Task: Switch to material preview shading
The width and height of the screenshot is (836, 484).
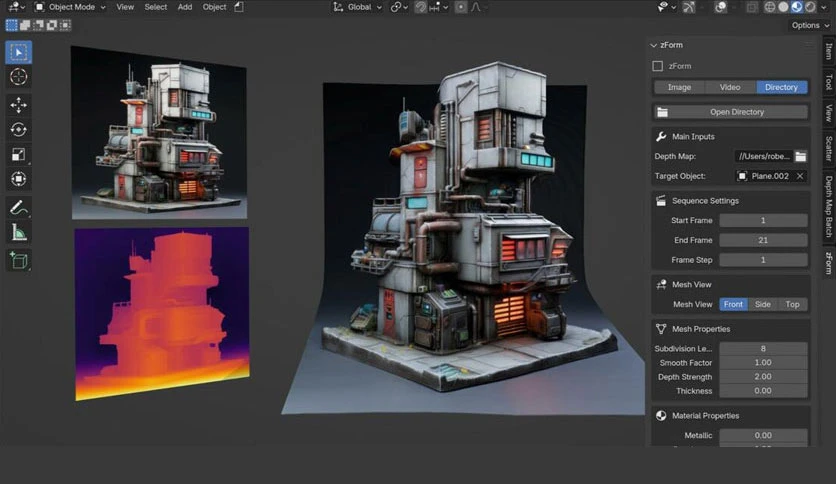Action: (x=797, y=7)
